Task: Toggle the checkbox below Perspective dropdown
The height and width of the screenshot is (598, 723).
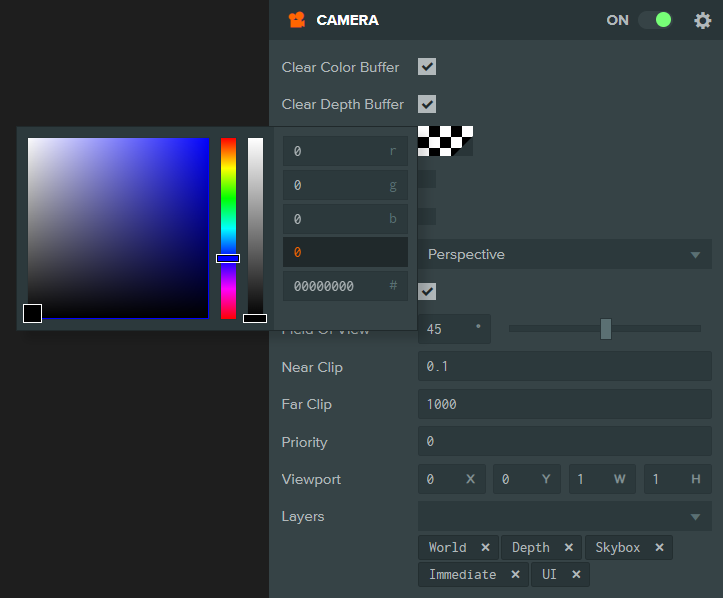Action: click(x=427, y=291)
